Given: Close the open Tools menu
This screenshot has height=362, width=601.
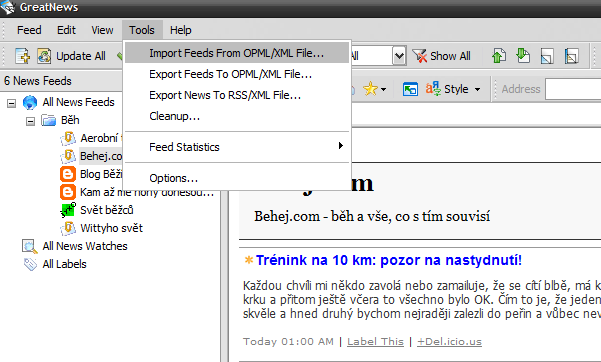Looking at the screenshot, I should point(142,30).
